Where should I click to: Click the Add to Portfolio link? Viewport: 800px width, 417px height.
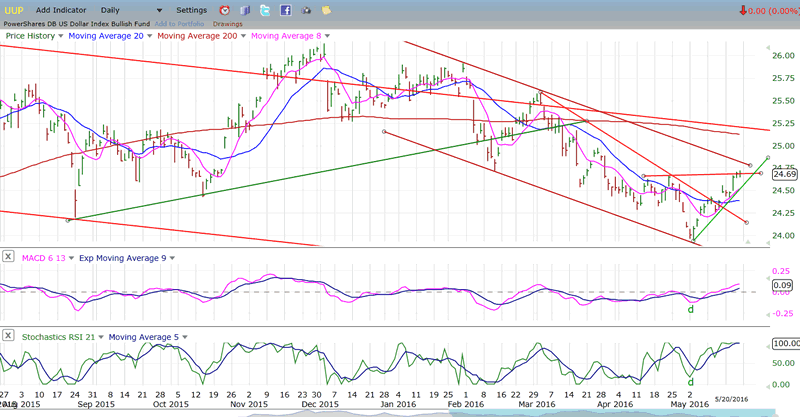pyautogui.click(x=178, y=23)
